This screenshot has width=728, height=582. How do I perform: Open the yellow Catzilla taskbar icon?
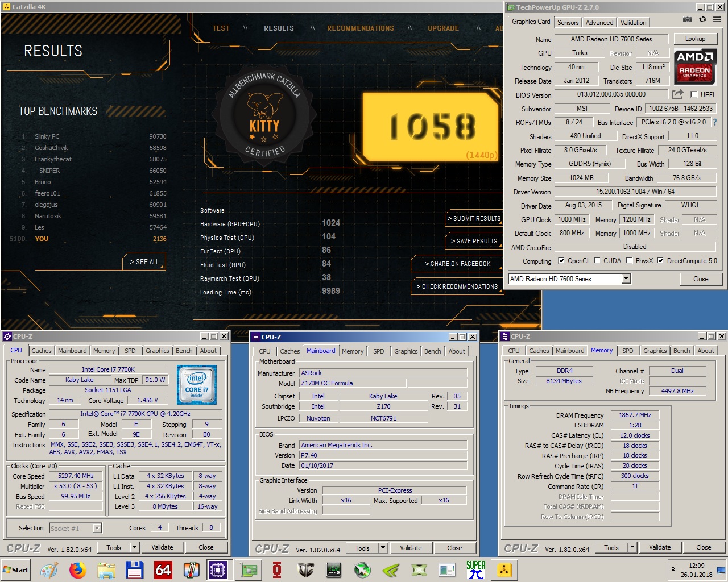(x=504, y=570)
